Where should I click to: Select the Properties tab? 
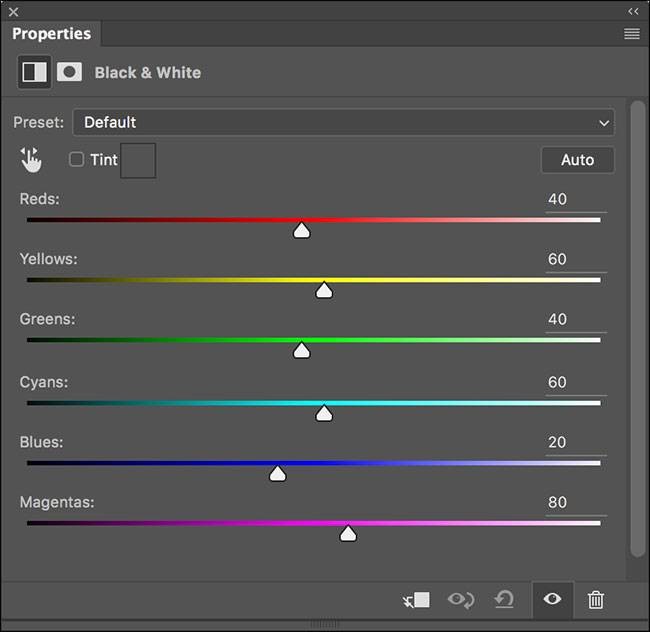point(51,34)
